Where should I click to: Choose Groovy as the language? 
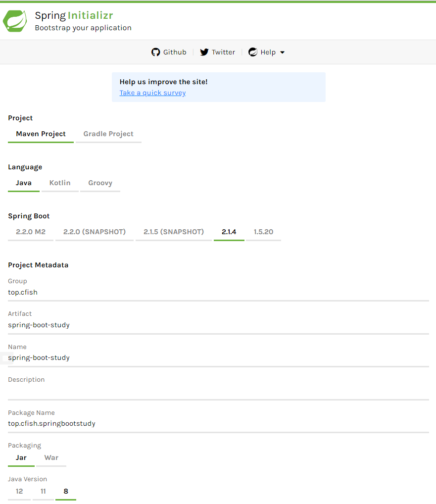(x=100, y=183)
